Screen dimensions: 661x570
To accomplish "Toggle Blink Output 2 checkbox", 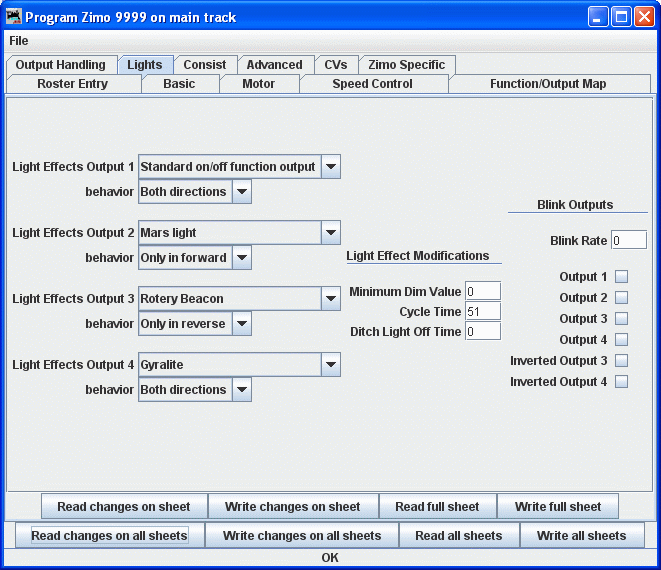I will [621, 298].
